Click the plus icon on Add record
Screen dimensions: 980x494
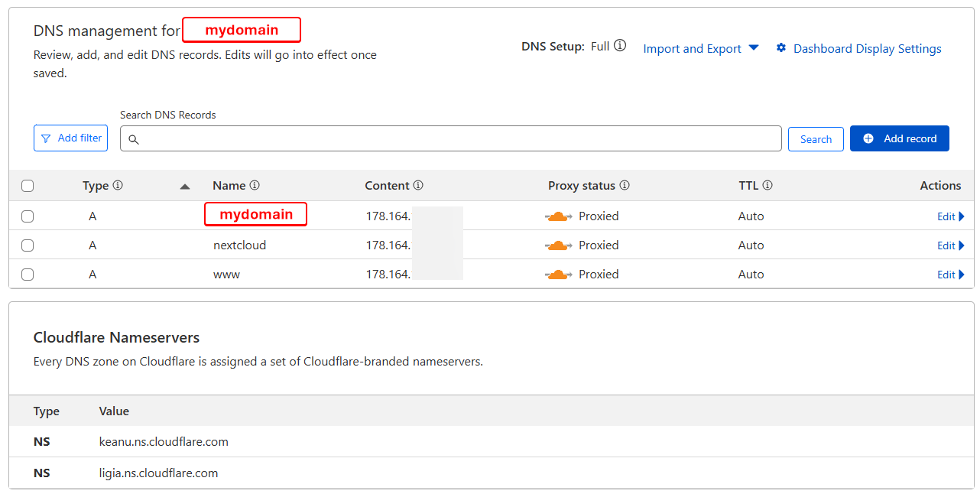pyautogui.click(x=868, y=138)
